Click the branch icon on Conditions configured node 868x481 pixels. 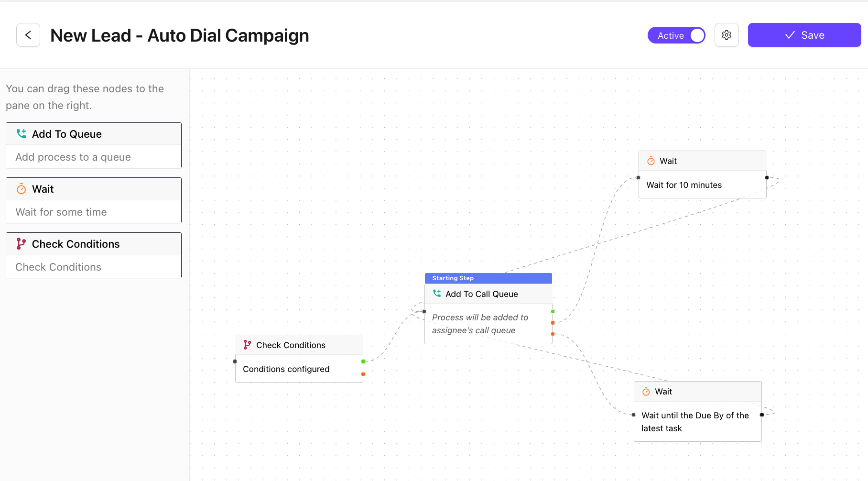coord(247,345)
